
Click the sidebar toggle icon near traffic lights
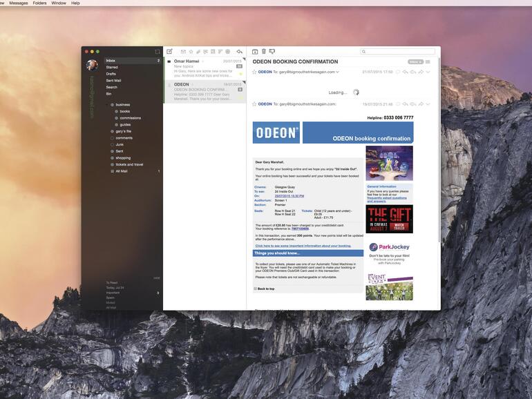[x=157, y=52]
